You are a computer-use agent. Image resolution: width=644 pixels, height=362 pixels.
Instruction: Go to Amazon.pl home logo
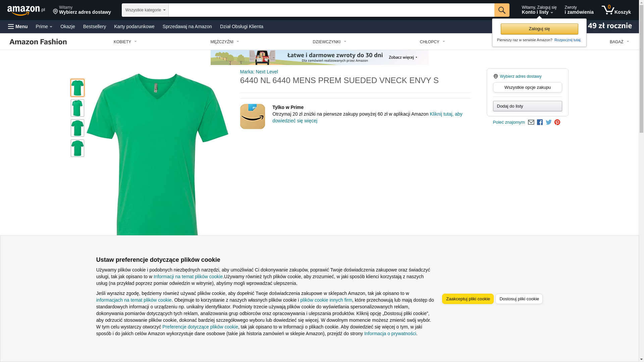click(x=26, y=10)
